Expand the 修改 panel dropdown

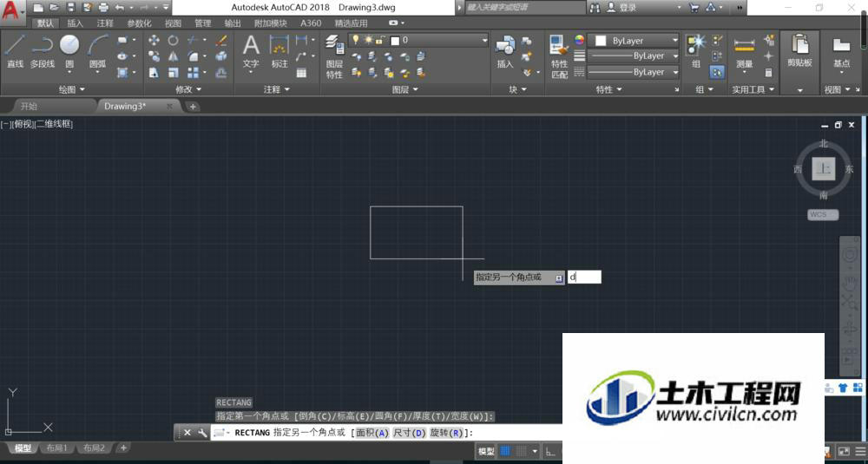pos(188,89)
